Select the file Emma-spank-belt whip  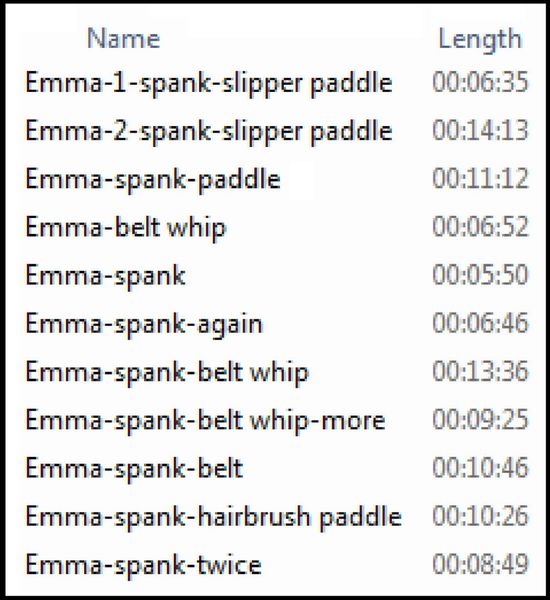pos(167,373)
